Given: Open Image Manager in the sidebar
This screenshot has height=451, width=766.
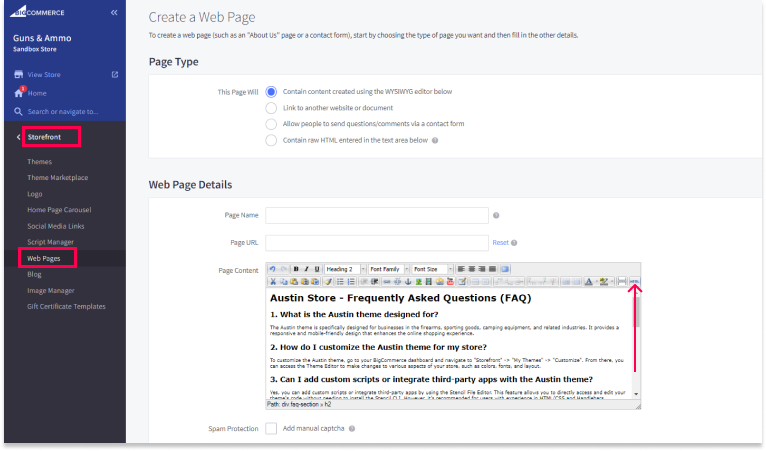Looking at the screenshot, I should [51, 290].
